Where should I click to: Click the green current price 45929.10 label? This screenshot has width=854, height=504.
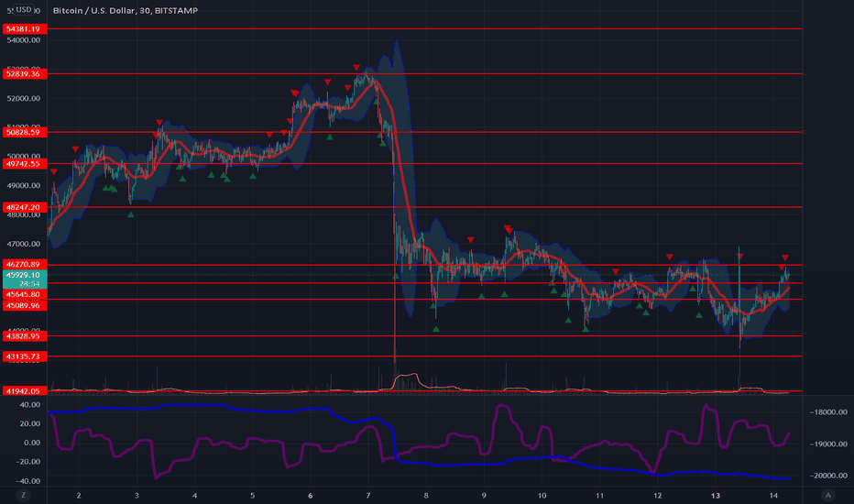25,275
